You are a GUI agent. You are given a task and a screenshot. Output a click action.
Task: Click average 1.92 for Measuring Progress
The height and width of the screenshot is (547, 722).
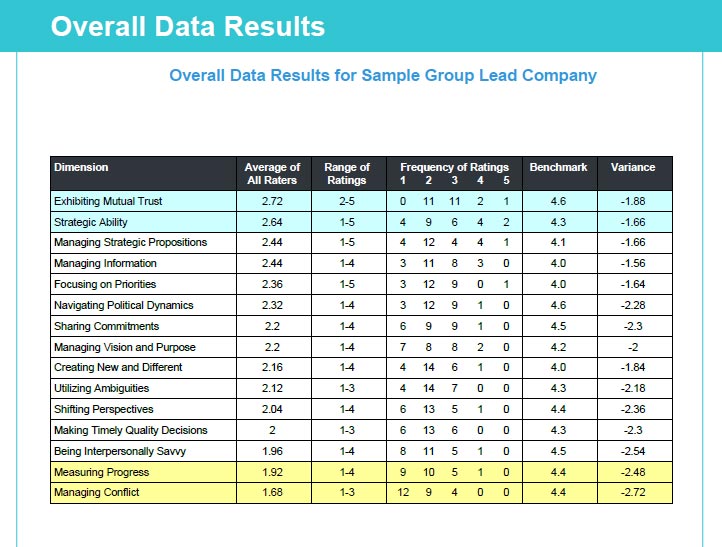click(272, 472)
